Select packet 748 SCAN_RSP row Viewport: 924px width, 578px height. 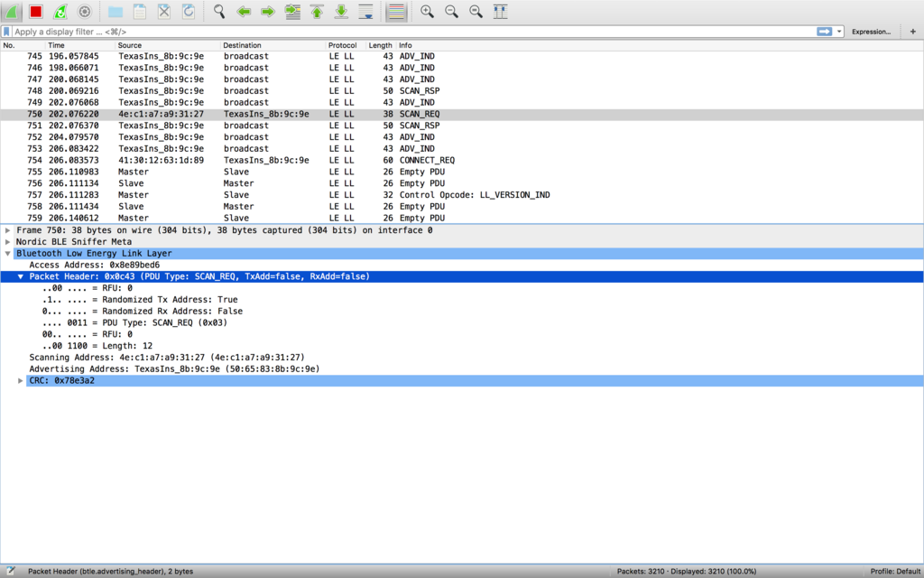point(462,91)
